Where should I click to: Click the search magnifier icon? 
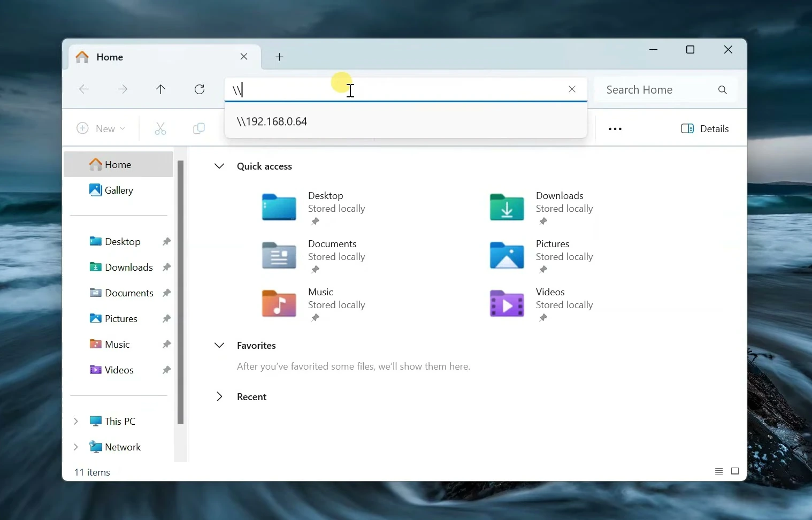coord(723,90)
